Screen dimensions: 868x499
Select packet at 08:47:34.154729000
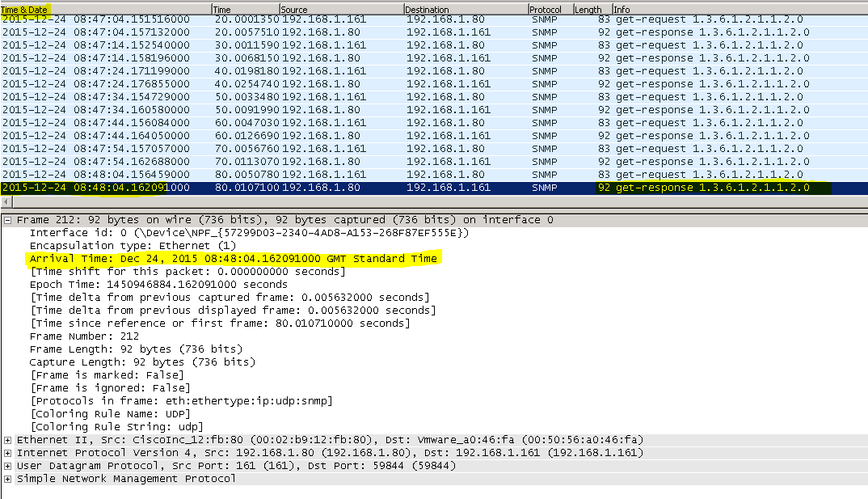point(434,97)
